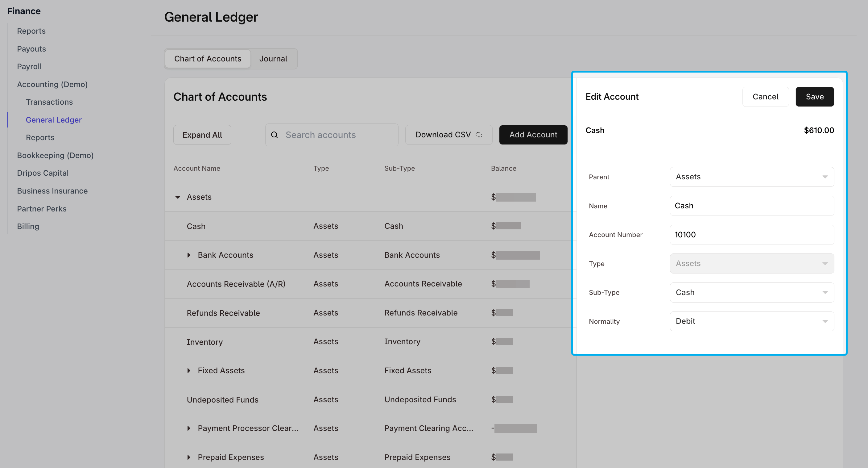This screenshot has width=868, height=468.
Task: Click the $610.00 balance amount
Action: pos(819,131)
